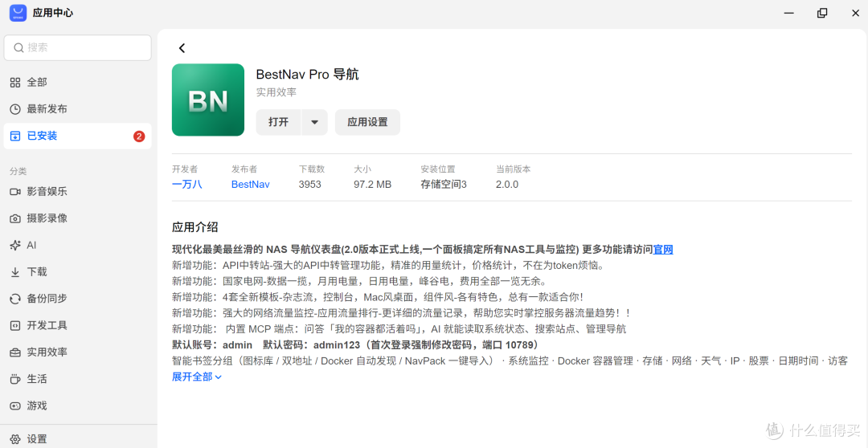This screenshot has height=448, width=868.
Task: Close the 应用中心 window
Action: [x=855, y=13]
